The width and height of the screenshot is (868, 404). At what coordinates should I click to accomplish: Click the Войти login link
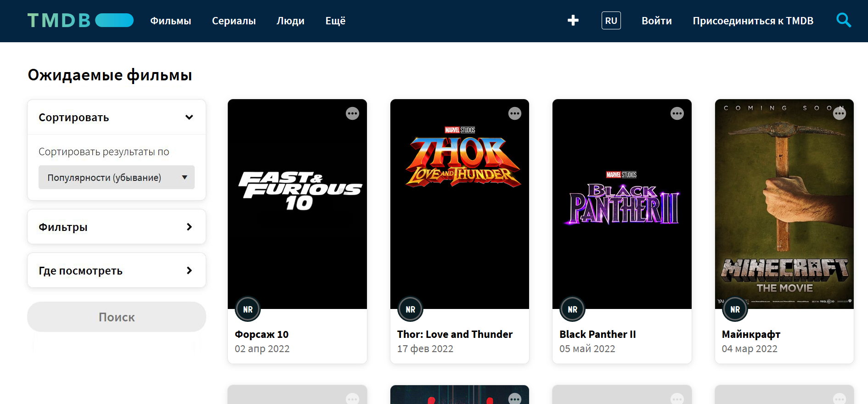(656, 21)
